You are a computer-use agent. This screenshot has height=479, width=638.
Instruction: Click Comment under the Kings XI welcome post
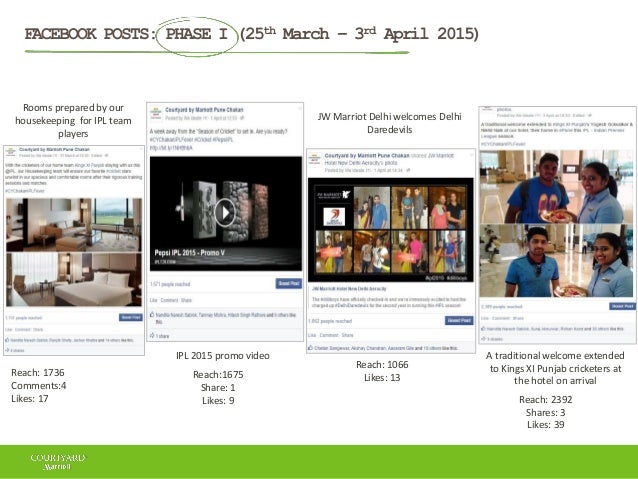501,318
